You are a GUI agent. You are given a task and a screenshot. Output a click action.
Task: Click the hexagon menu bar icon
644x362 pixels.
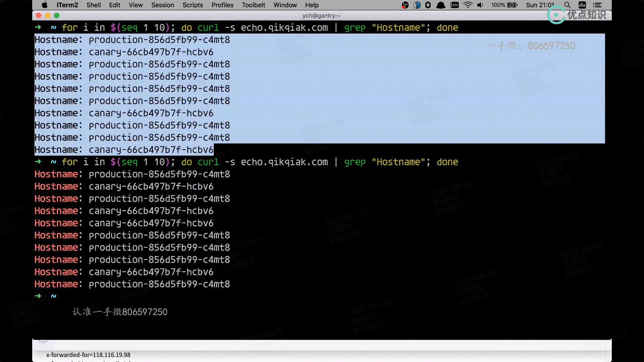[x=428, y=5]
